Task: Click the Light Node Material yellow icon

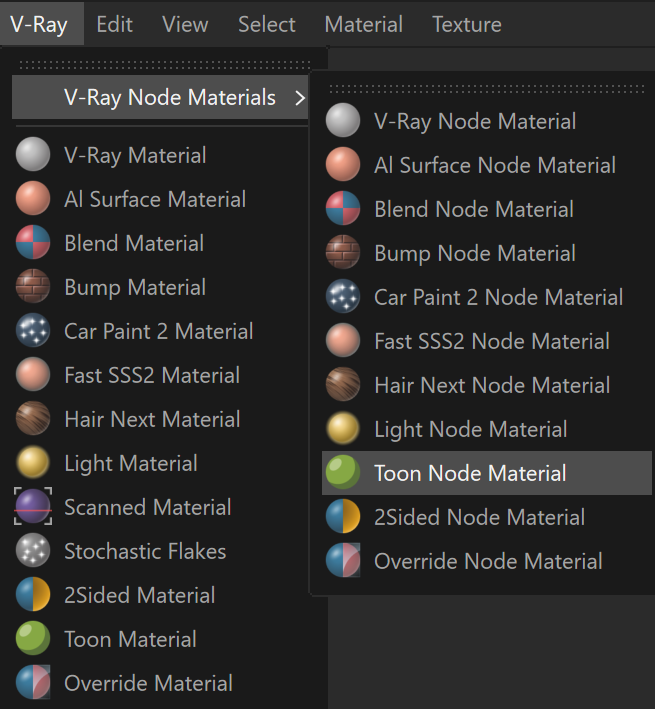Action: (x=343, y=428)
